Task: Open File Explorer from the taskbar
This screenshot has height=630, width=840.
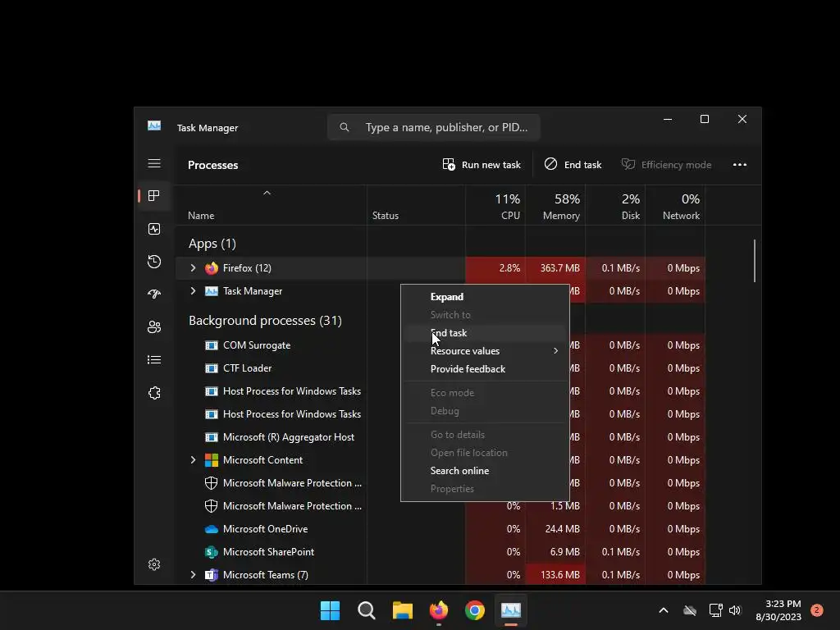Action: point(402,610)
